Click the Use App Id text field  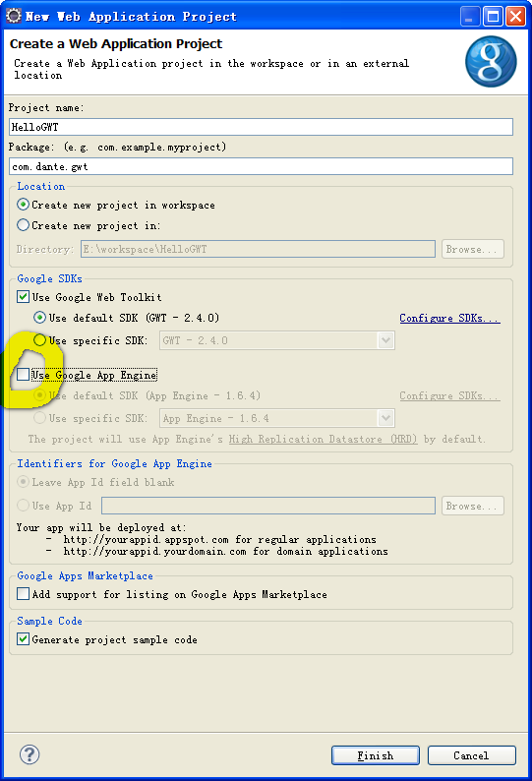(268, 506)
